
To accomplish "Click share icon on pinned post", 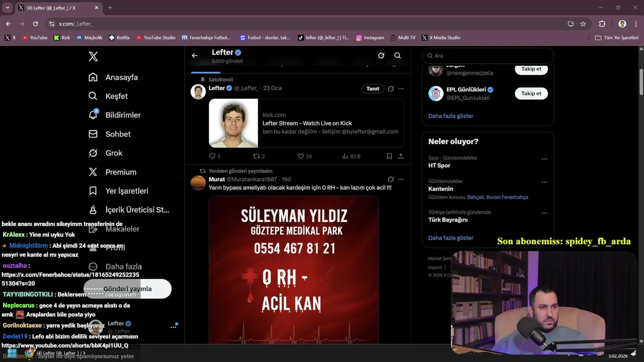I will pyautogui.click(x=401, y=156).
